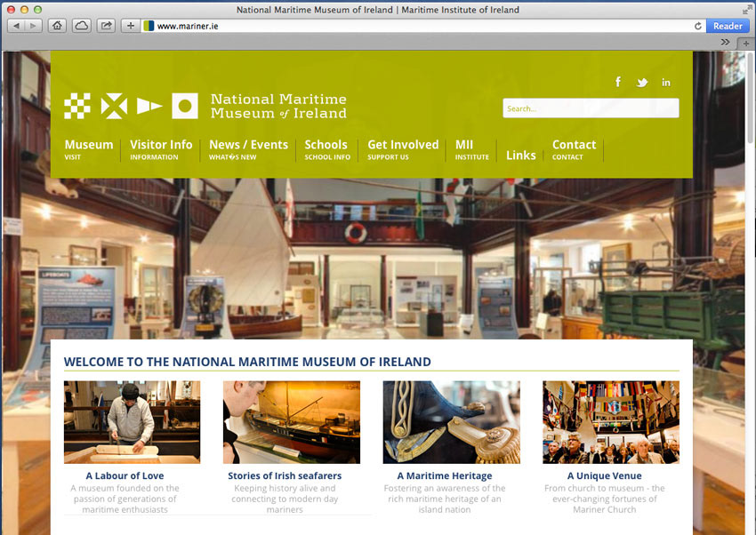Follow the A Unique Venue link
The image size is (756, 535).
[x=604, y=475]
